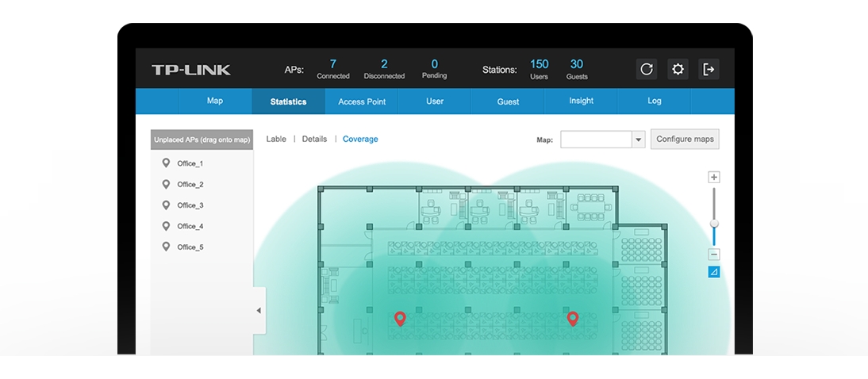This screenshot has width=868, height=379.
Task: Select the Details view option
Action: coord(314,139)
